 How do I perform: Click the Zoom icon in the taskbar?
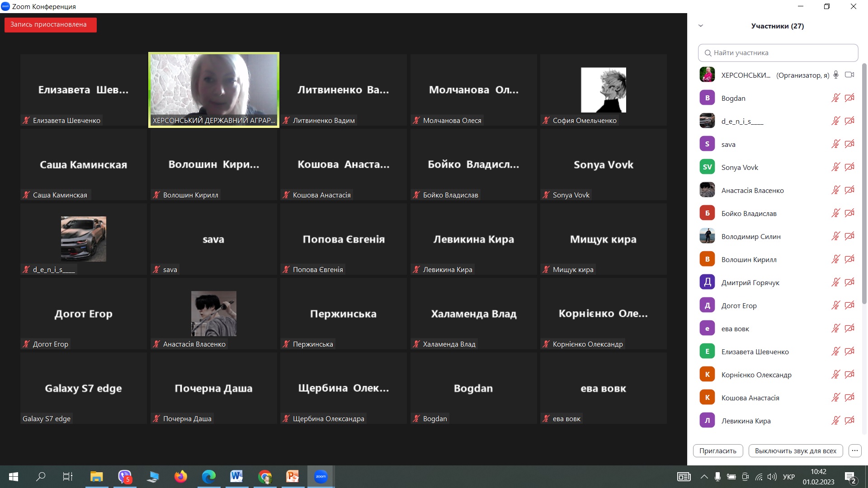[321, 476]
